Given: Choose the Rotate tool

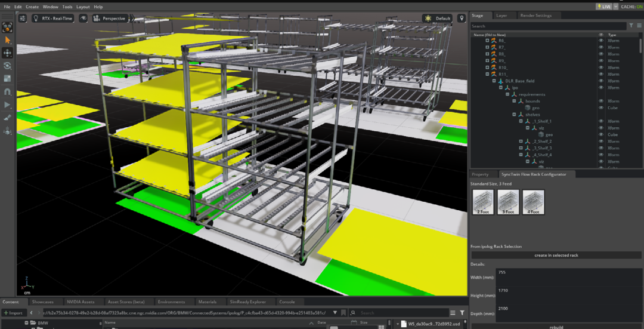Looking at the screenshot, I should [7, 66].
